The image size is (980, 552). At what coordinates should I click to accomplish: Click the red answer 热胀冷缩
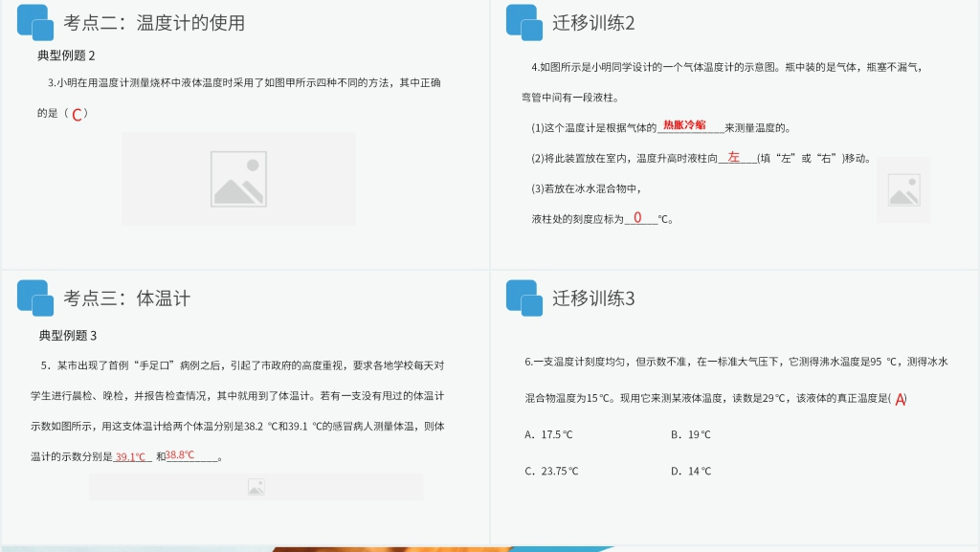(x=684, y=125)
